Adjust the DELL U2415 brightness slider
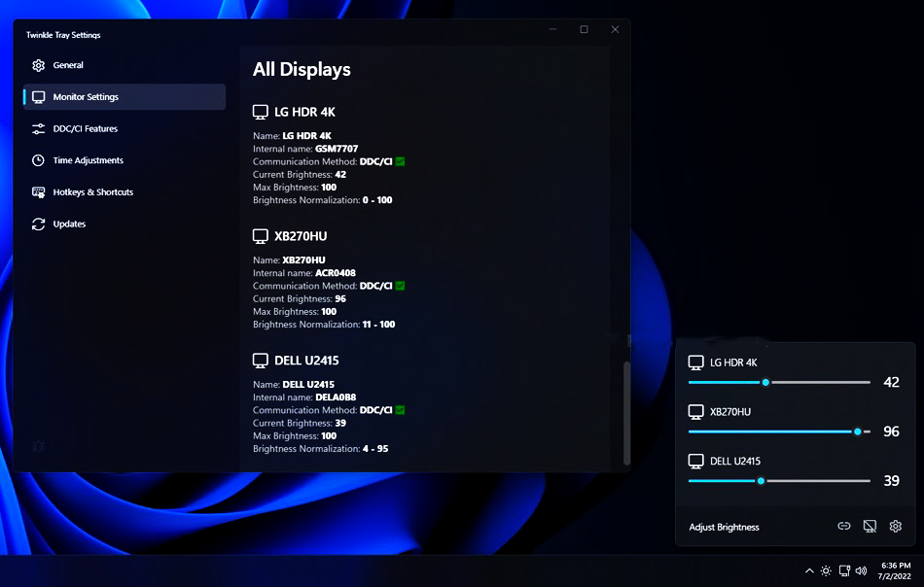The image size is (924, 587). pos(779,481)
